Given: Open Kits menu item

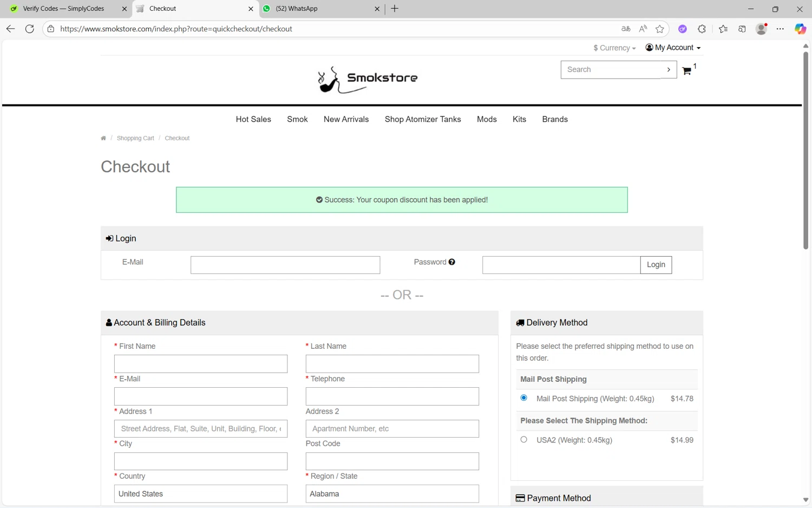Looking at the screenshot, I should point(519,119).
